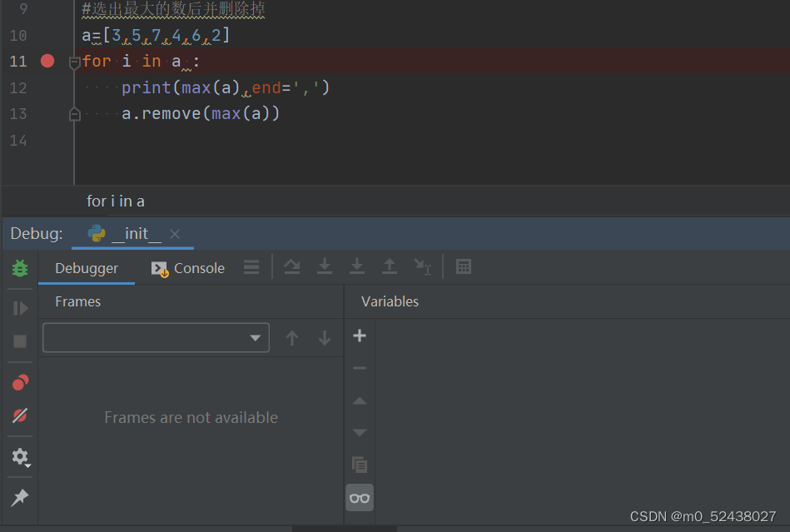Open the Frames thread dropdown
Viewport: 790px width, 532px height.
click(x=157, y=337)
